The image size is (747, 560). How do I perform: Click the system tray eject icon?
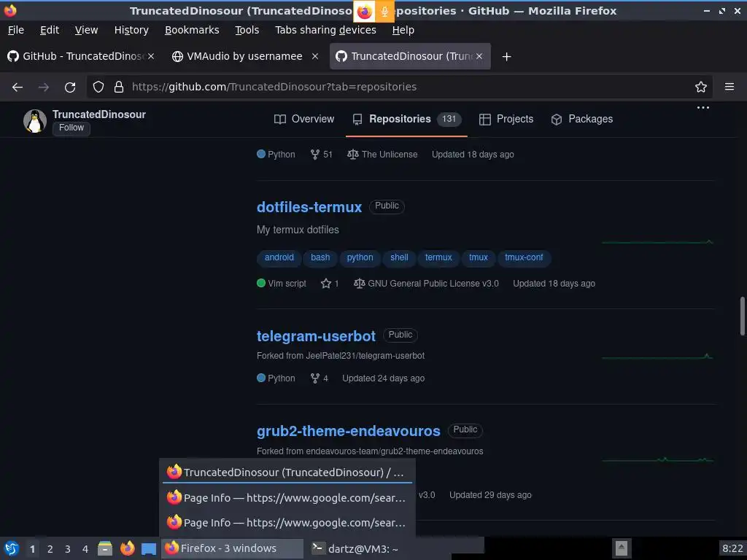[x=622, y=548]
